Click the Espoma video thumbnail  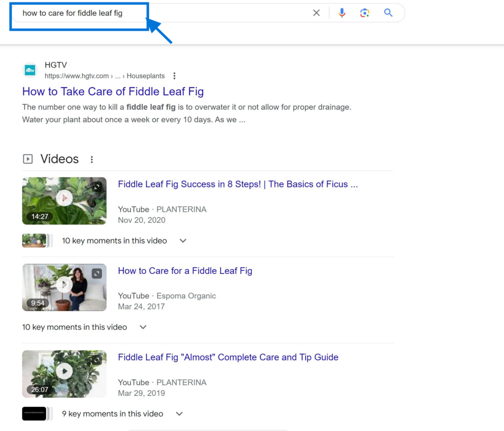(64, 287)
